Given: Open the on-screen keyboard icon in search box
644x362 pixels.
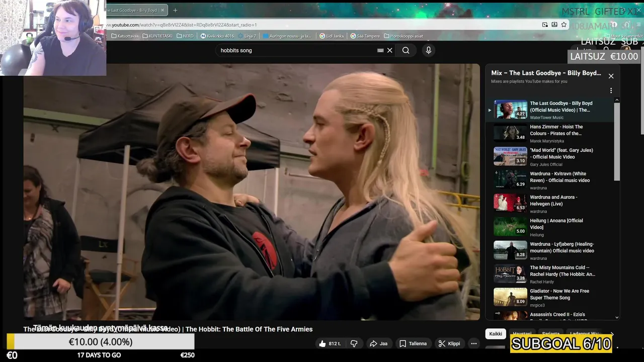Looking at the screenshot, I should pyautogui.click(x=380, y=50).
